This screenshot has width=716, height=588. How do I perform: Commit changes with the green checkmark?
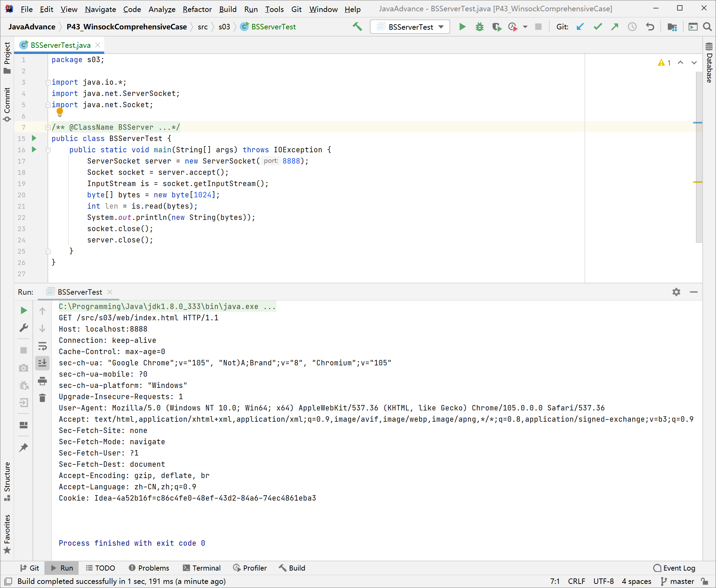click(x=597, y=27)
